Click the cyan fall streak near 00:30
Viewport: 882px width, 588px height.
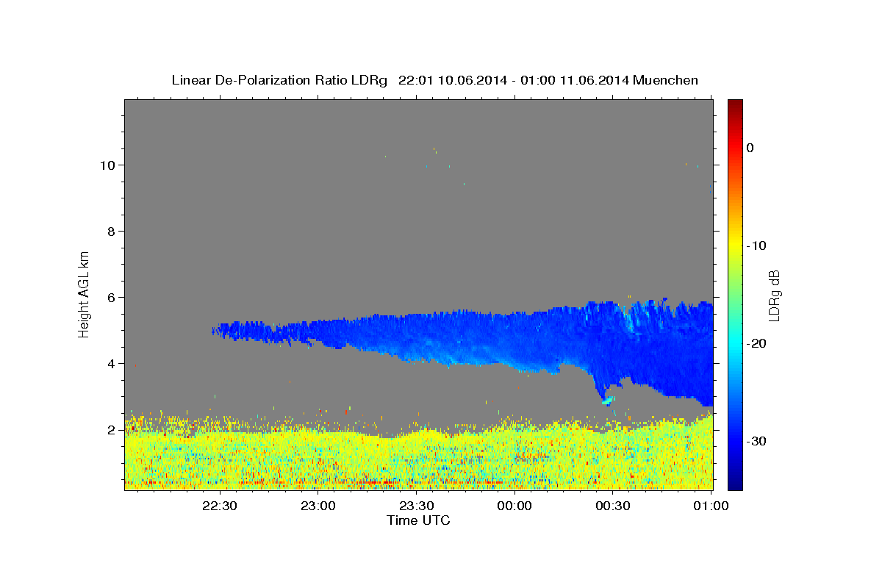coord(608,401)
